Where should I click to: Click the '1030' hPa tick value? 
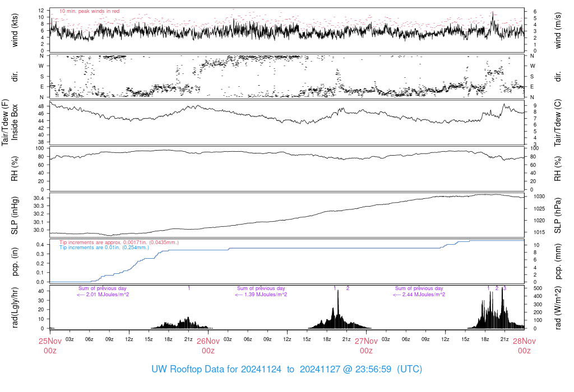tap(539, 197)
